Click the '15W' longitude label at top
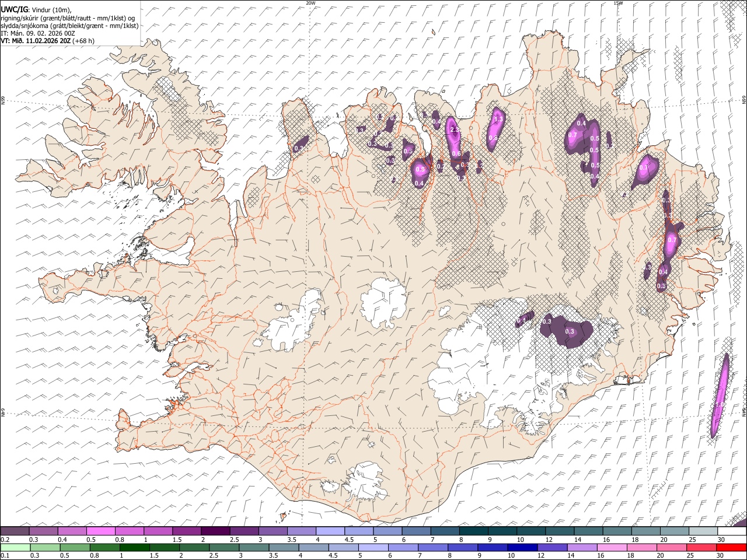This screenshot has height=560, width=747. coord(618,3)
